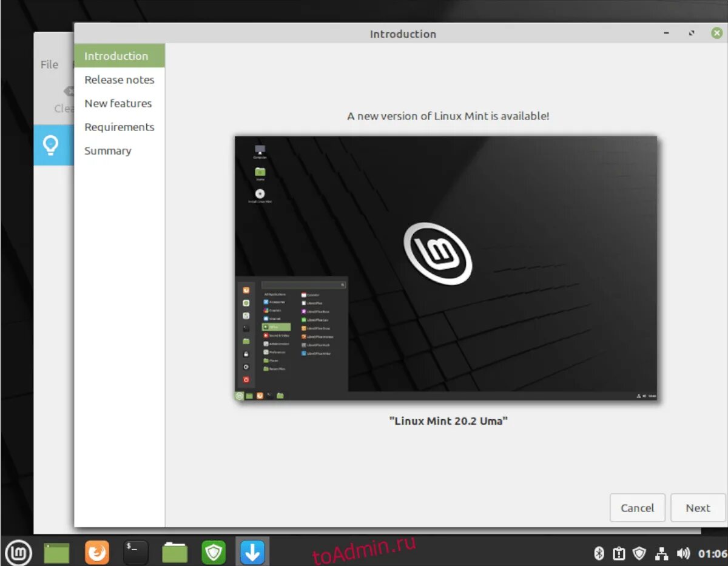
Task: Click the clipboard tray icon
Action: click(x=618, y=553)
